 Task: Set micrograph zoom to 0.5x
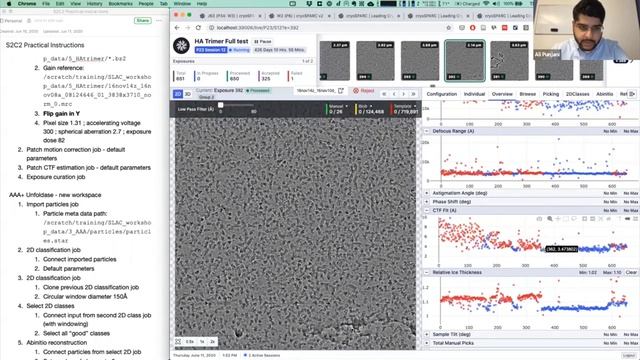pos(190,342)
